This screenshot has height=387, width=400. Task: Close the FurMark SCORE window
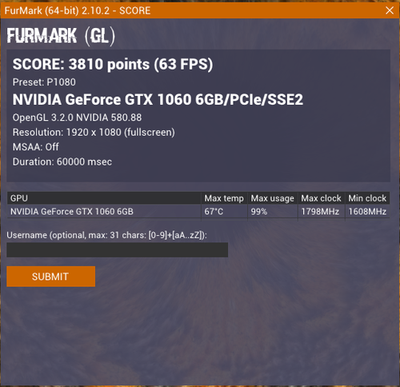point(389,10)
